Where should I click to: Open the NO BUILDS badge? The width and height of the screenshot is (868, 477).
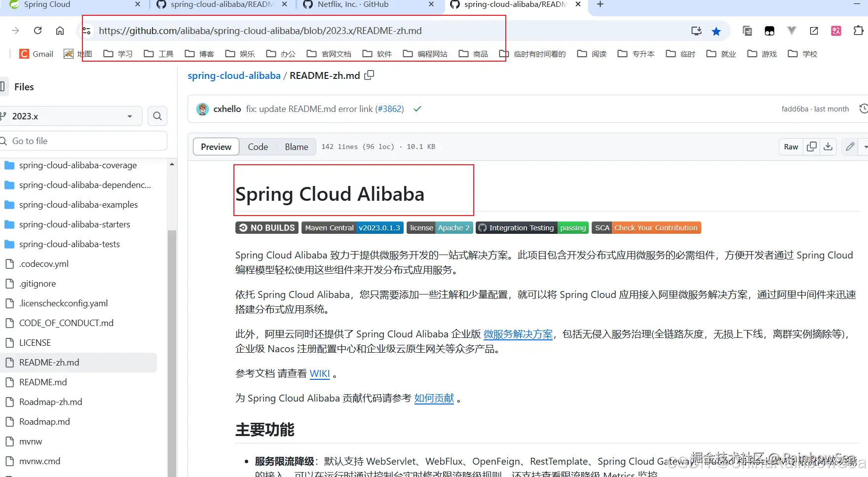coord(267,228)
